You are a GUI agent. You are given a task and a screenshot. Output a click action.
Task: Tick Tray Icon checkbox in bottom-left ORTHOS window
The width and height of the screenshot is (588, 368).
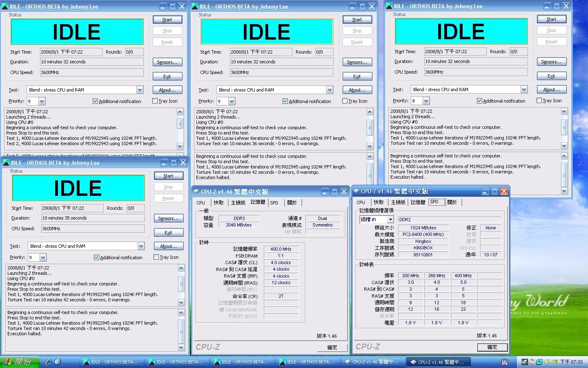156,257
